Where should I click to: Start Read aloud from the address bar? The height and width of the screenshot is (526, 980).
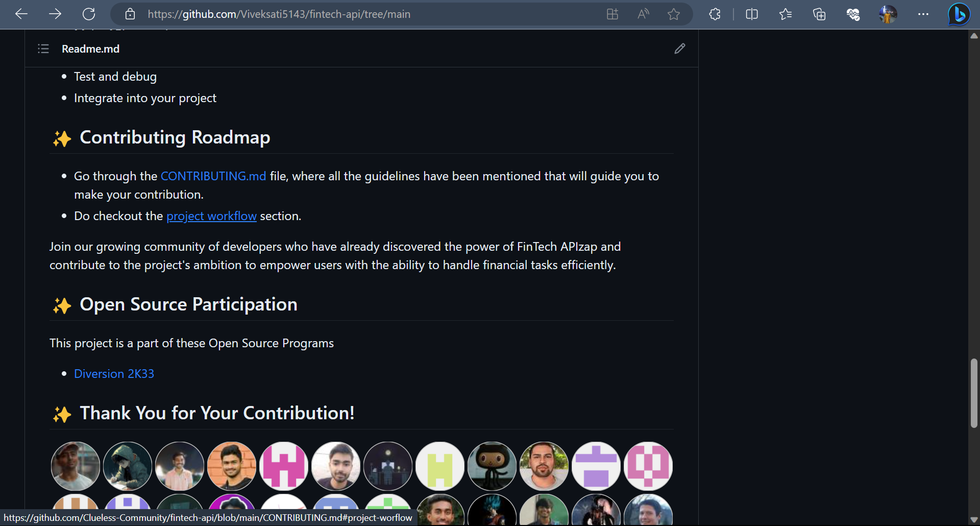tap(643, 14)
